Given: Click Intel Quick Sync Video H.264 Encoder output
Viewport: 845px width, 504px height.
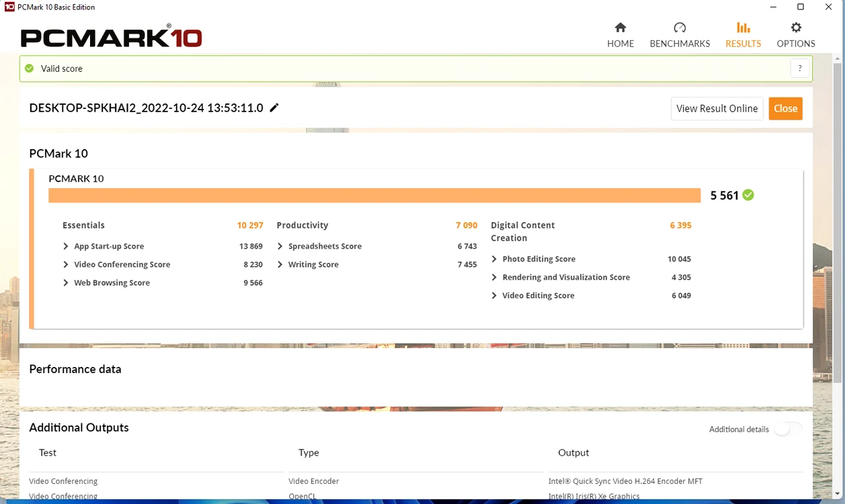Looking at the screenshot, I should click(x=625, y=481).
